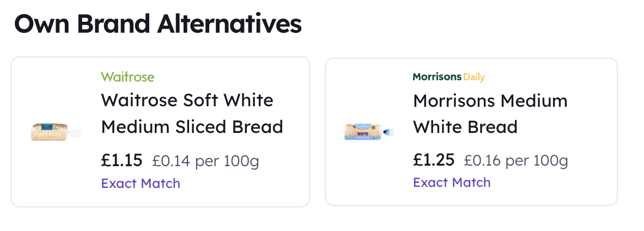Click the WHITE label on Morrisons bread pack
Image resolution: width=644 pixels, height=231 pixels.
pos(362,133)
